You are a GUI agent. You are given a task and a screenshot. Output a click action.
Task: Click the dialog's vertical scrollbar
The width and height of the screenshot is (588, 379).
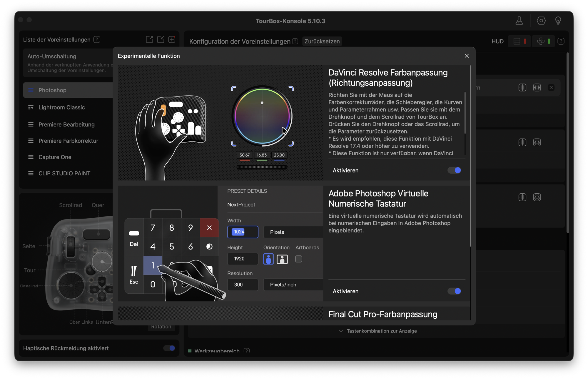pyautogui.click(x=470, y=156)
